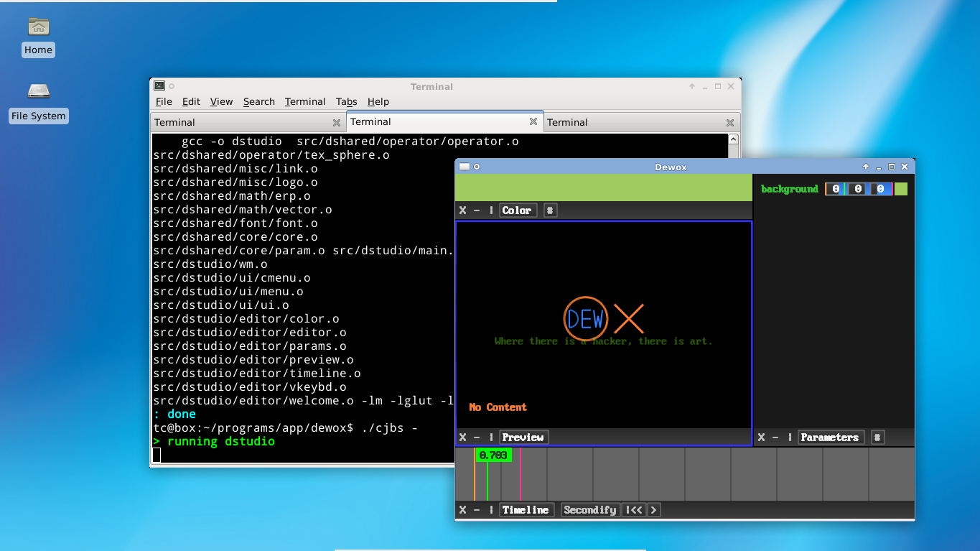Screen dimensions: 980x551
Task: Click the green 0.703 timeline marker
Action: point(493,455)
